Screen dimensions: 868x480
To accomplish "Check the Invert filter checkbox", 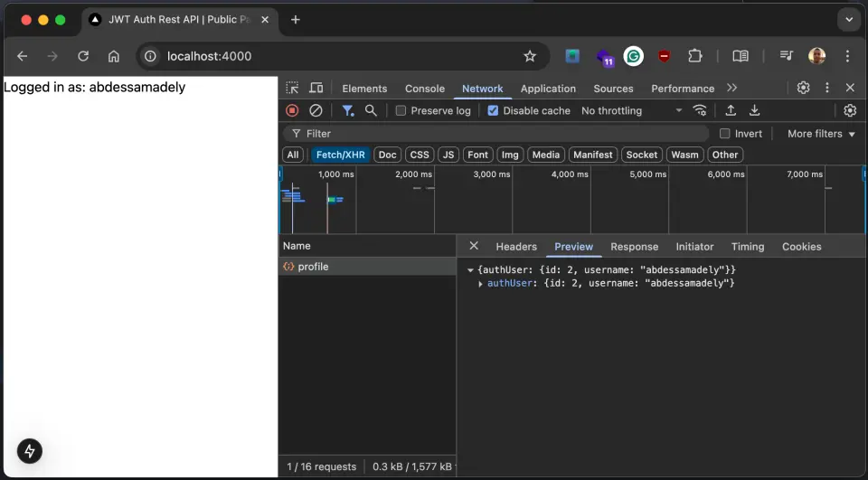I will pos(724,134).
